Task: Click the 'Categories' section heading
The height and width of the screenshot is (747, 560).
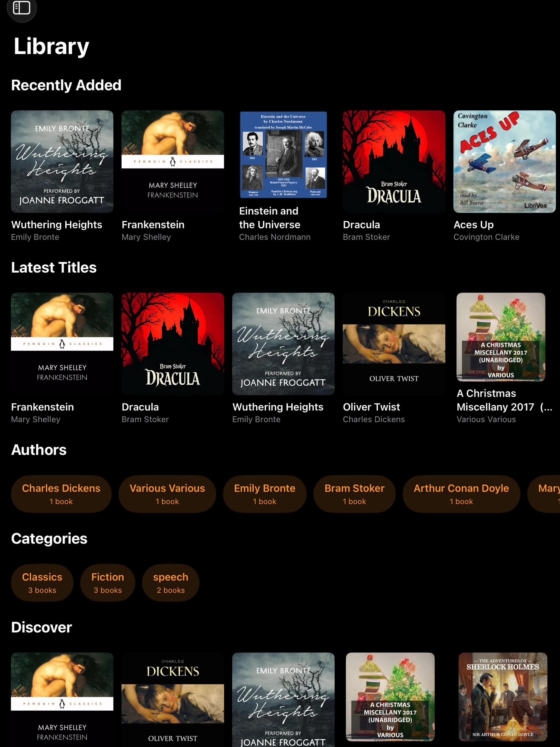Action: click(x=49, y=539)
